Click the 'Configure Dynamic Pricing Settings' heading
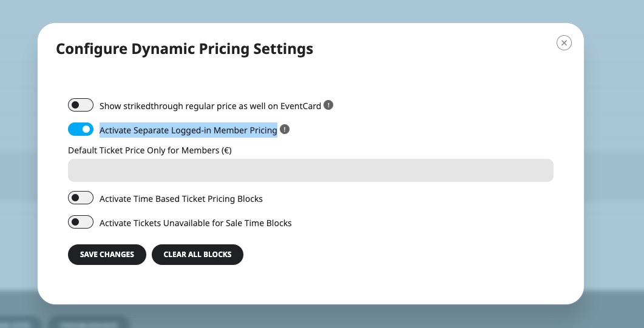 pos(185,49)
